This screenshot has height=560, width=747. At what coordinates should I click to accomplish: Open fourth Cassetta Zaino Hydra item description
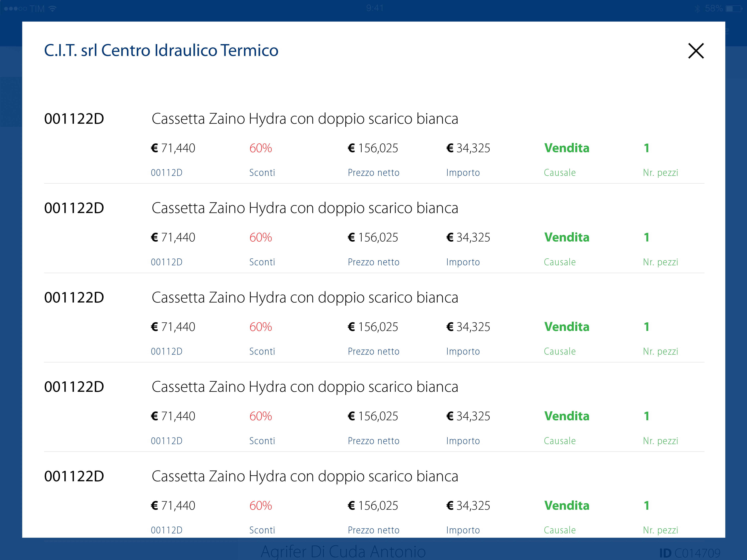pos(305,387)
